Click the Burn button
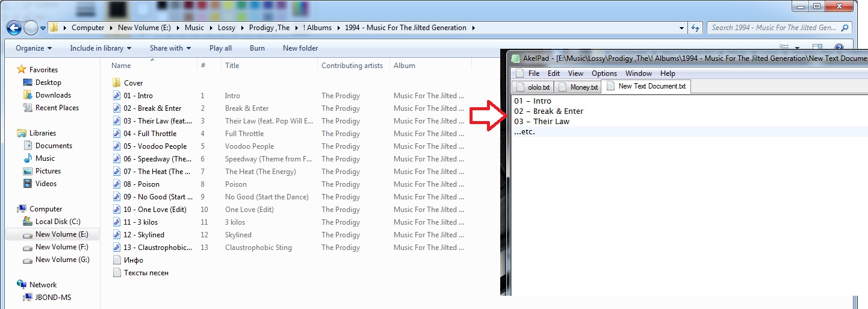The height and width of the screenshot is (309, 868). (257, 48)
